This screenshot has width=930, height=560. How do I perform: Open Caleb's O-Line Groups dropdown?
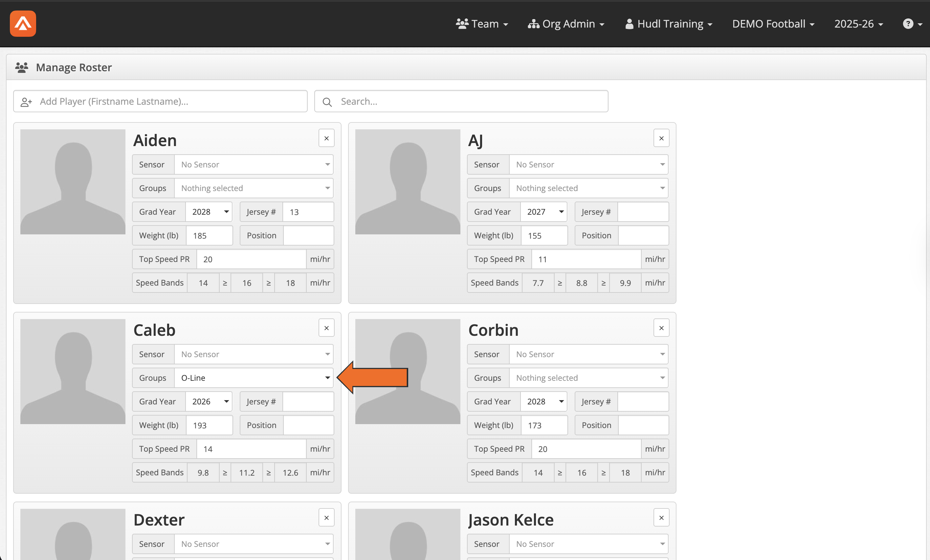tap(254, 378)
